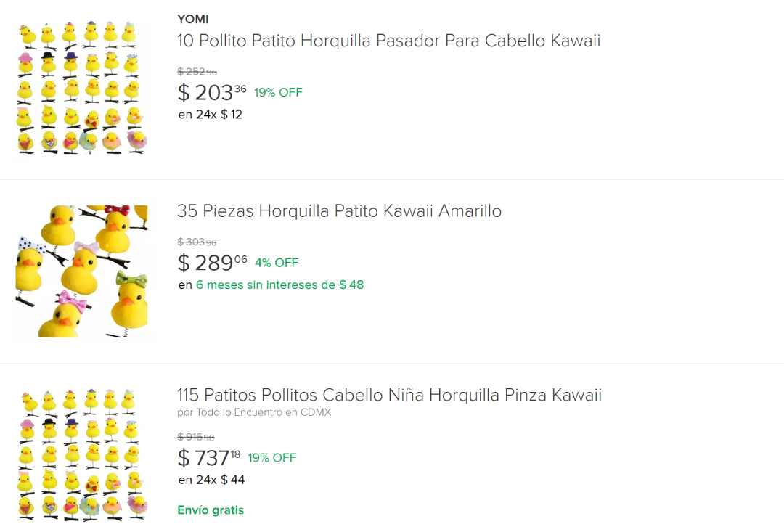Screen dimensions: 784x532
Task: Open '10 Pollito Patito Horquilla Pasador' listing title
Action: [x=388, y=41]
